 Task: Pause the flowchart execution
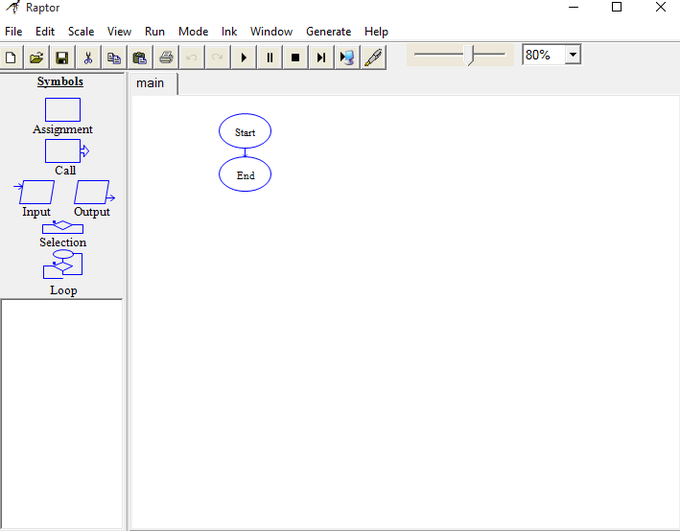point(270,58)
